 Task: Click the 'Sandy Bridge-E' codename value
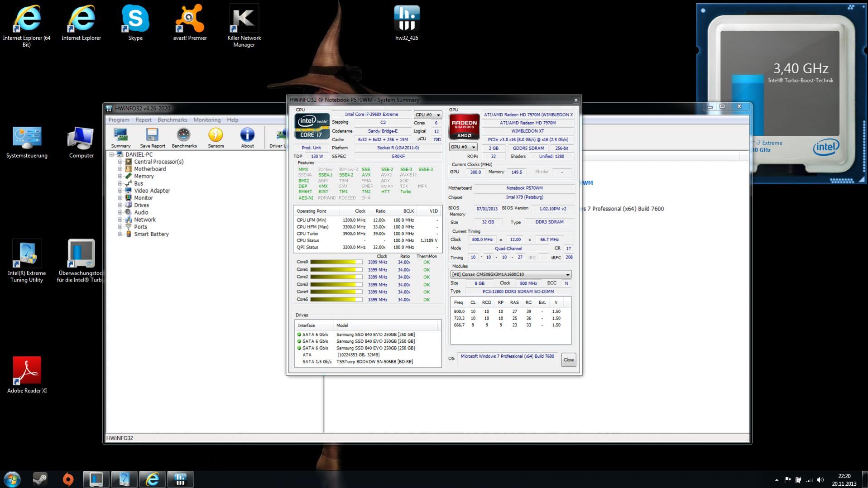(383, 131)
